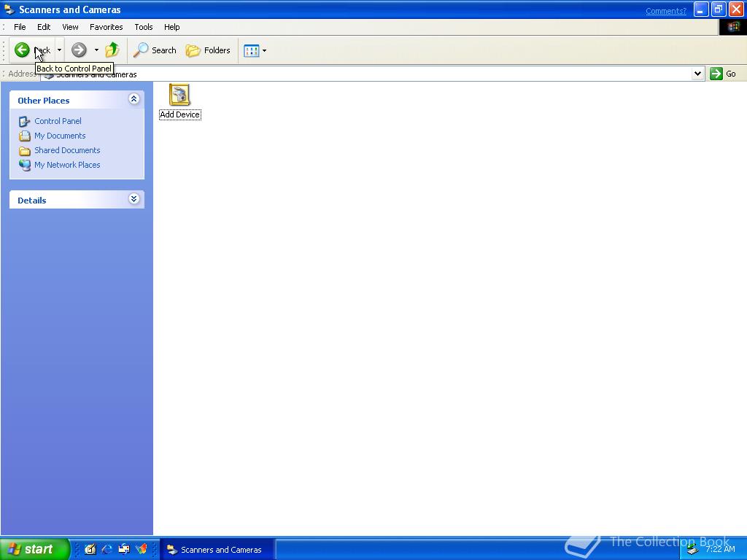747x560 pixels.
Task: Click the system tray device icon
Action: pyautogui.click(x=693, y=550)
